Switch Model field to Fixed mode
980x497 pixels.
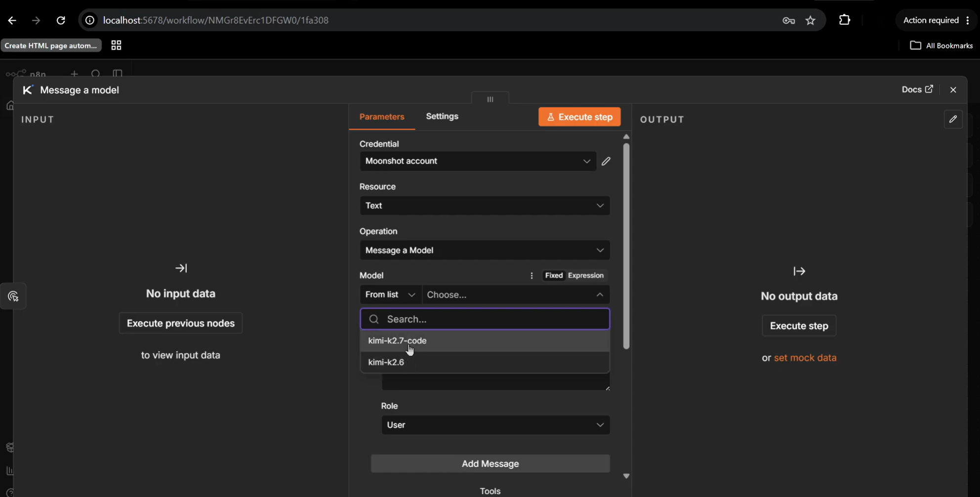pos(554,275)
